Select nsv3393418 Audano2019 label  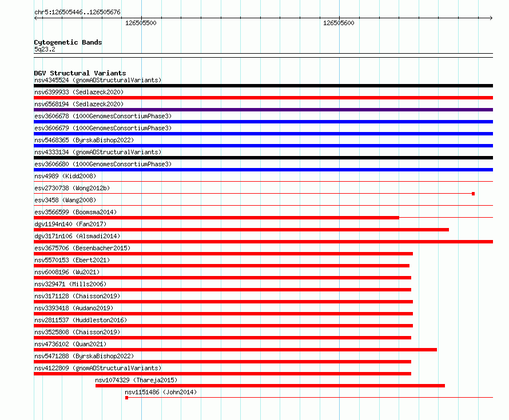click(x=74, y=308)
